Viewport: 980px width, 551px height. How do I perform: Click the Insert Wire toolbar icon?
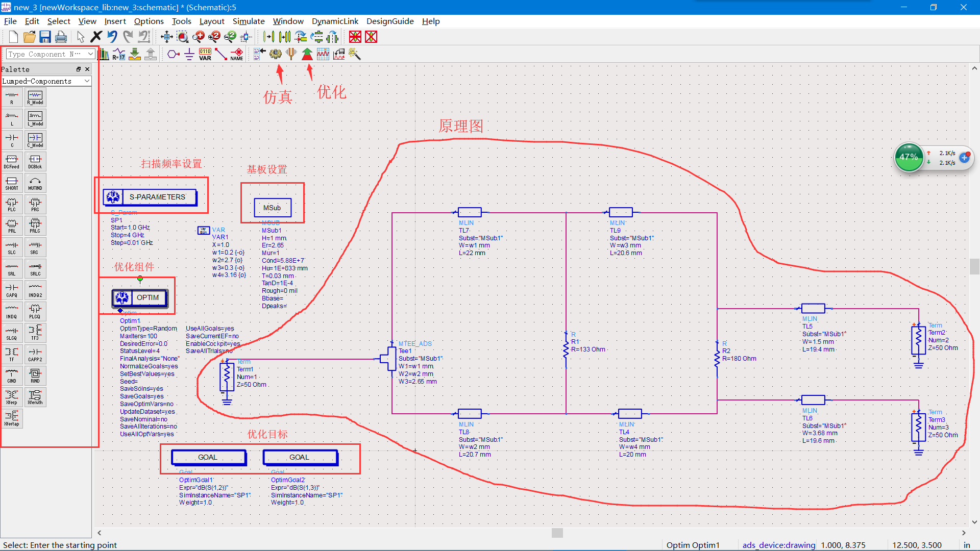pos(220,54)
